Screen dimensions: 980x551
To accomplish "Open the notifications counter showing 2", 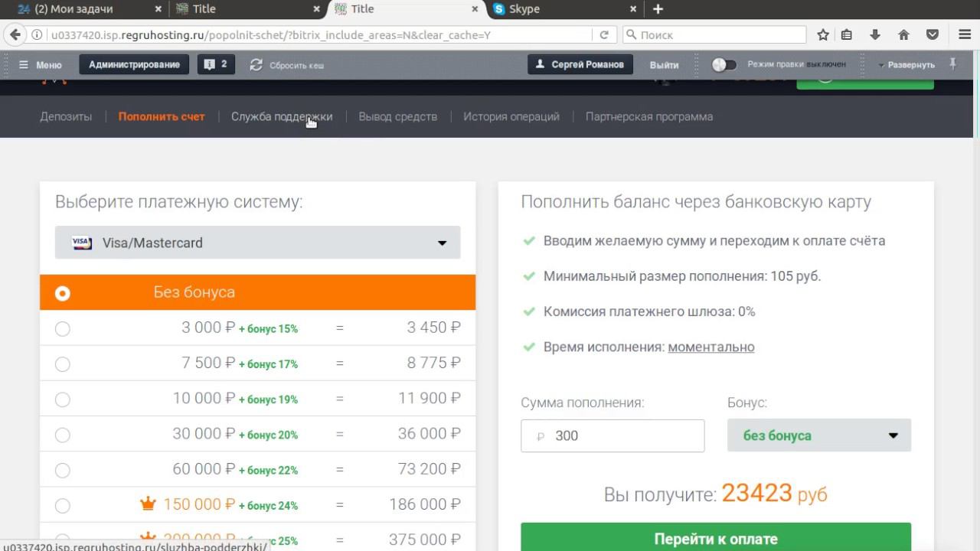I will (x=216, y=64).
